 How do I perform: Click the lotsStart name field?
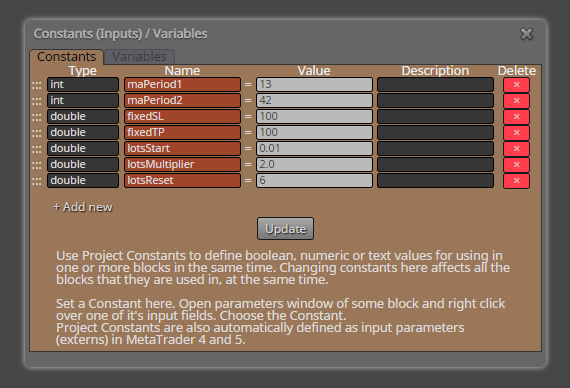[x=182, y=148]
